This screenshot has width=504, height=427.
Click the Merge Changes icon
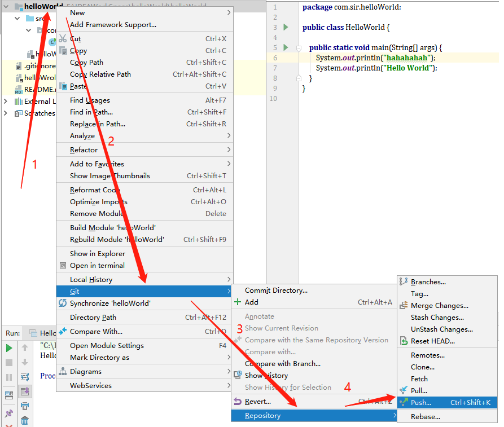pyautogui.click(x=404, y=305)
